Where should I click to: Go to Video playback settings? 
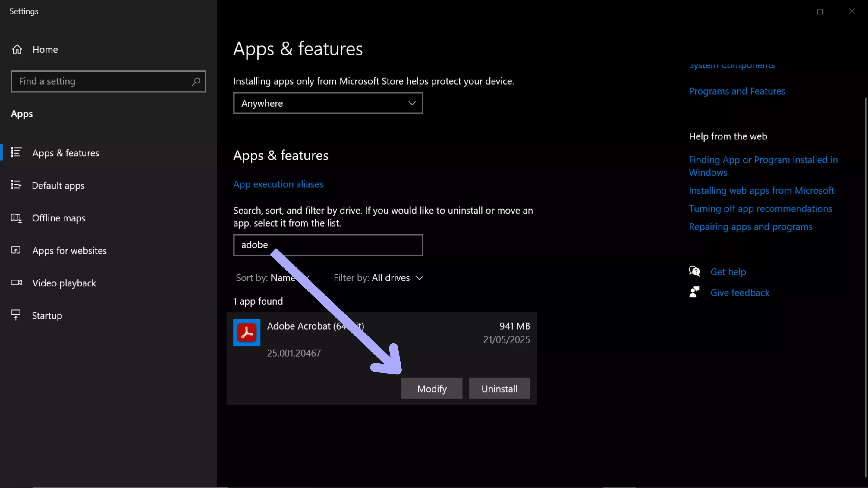pyautogui.click(x=64, y=283)
